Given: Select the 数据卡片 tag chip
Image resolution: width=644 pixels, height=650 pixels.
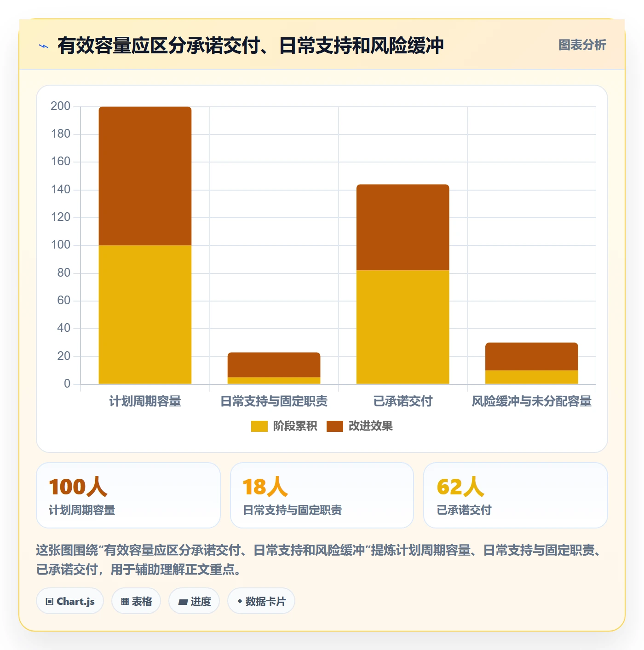Looking at the screenshot, I should [261, 601].
